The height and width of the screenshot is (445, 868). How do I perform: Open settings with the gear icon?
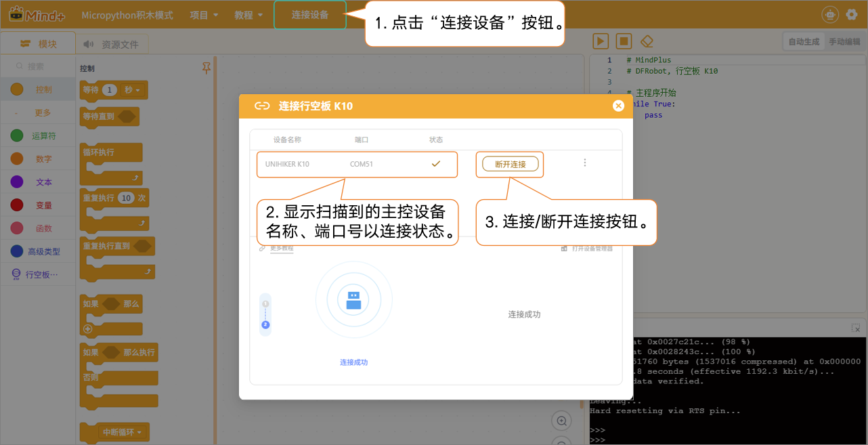852,14
